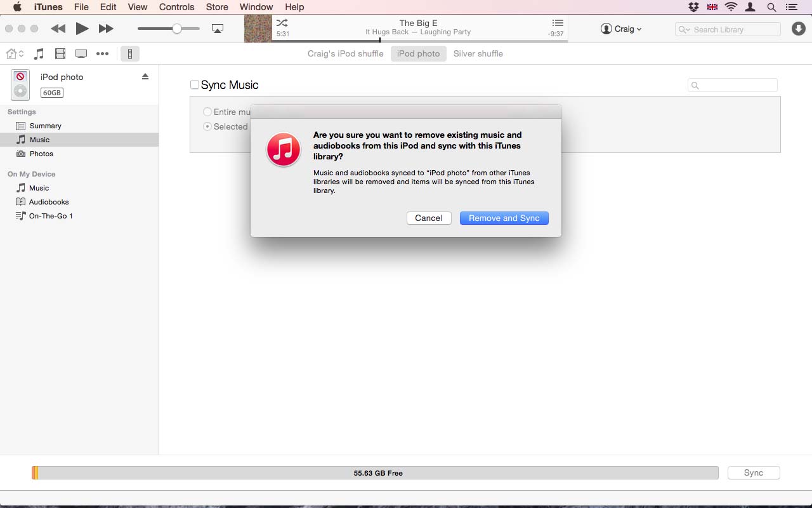Open the Help menu
Screen dimensions: 812x508
[x=294, y=7]
